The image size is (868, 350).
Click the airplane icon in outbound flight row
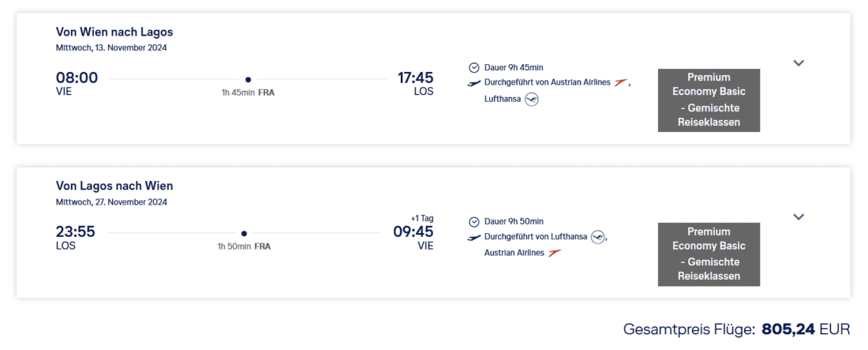point(474,83)
